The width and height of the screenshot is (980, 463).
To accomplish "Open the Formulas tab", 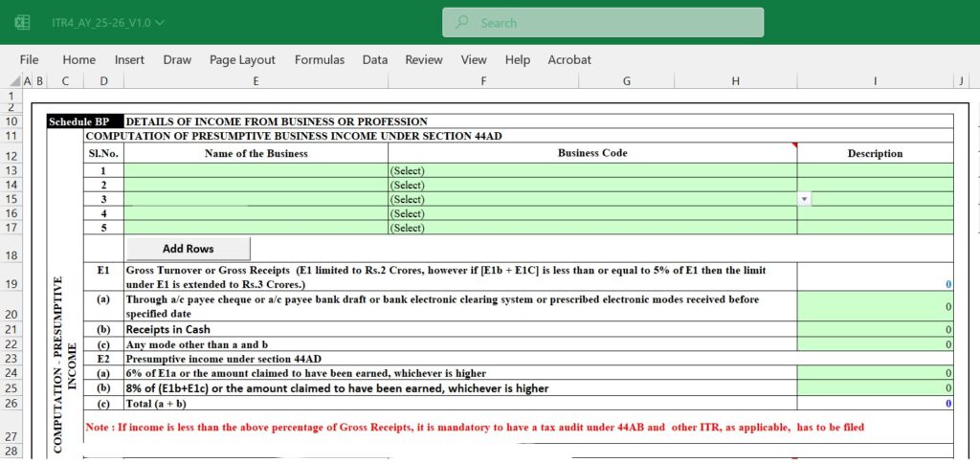I will coord(319,59).
